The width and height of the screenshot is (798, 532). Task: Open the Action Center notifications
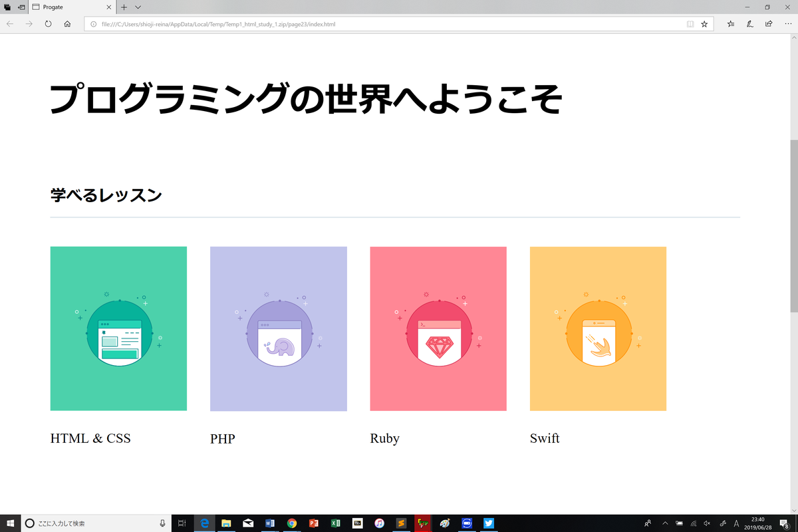coord(784,523)
